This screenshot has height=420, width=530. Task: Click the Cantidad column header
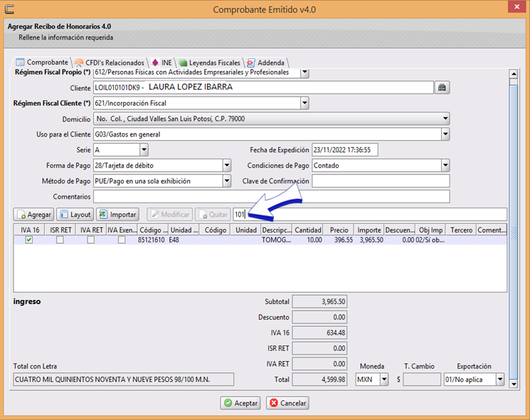coord(307,230)
